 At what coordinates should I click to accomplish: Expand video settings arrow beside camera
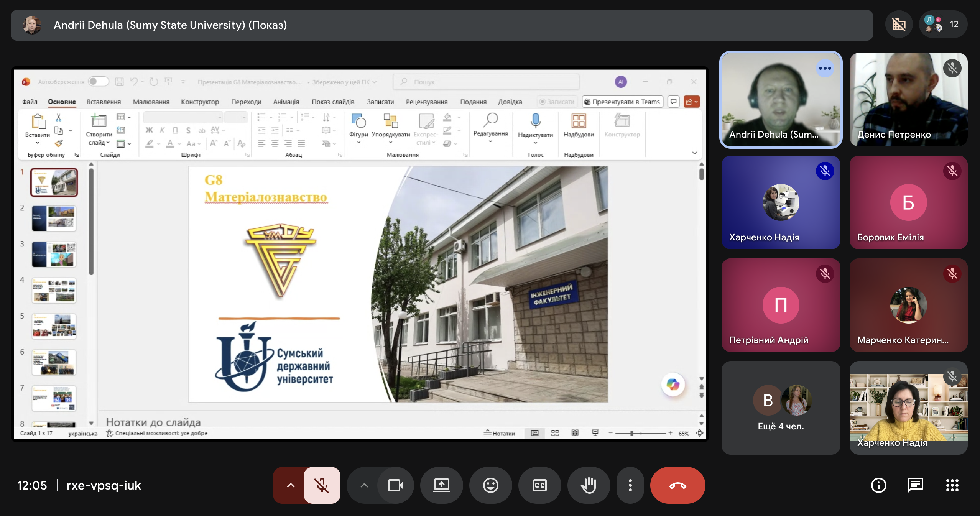pyautogui.click(x=364, y=485)
